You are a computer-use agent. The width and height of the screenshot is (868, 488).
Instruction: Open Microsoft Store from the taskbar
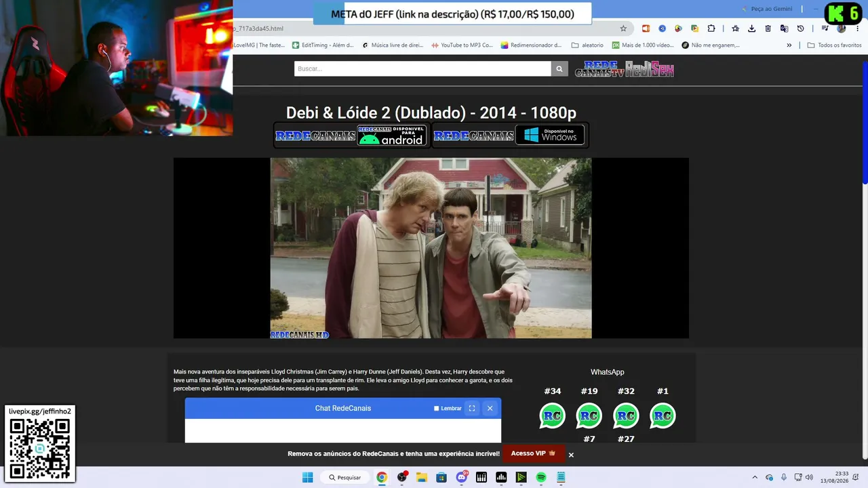[x=441, y=477]
